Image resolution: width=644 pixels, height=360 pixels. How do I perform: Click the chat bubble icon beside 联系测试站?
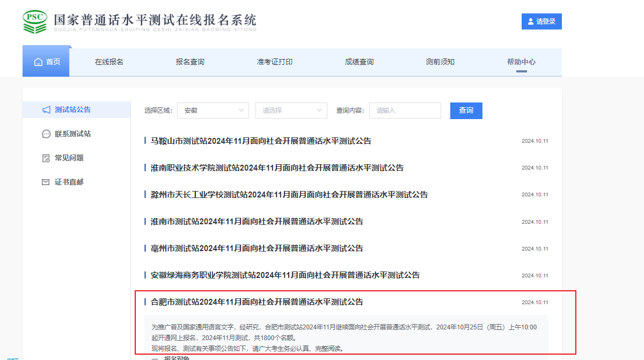(x=46, y=134)
